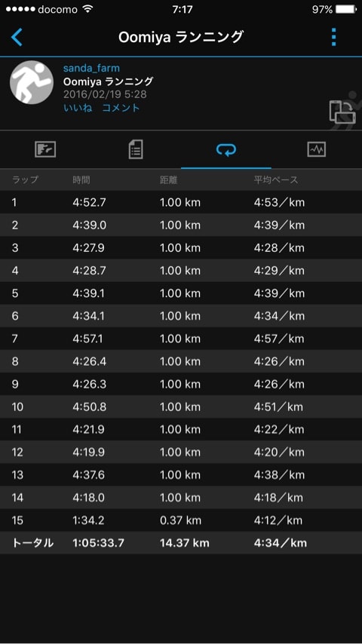The image size is (362, 644).
Task: Select lap 7 row with 4:57.1
Action: (x=181, y=339)
